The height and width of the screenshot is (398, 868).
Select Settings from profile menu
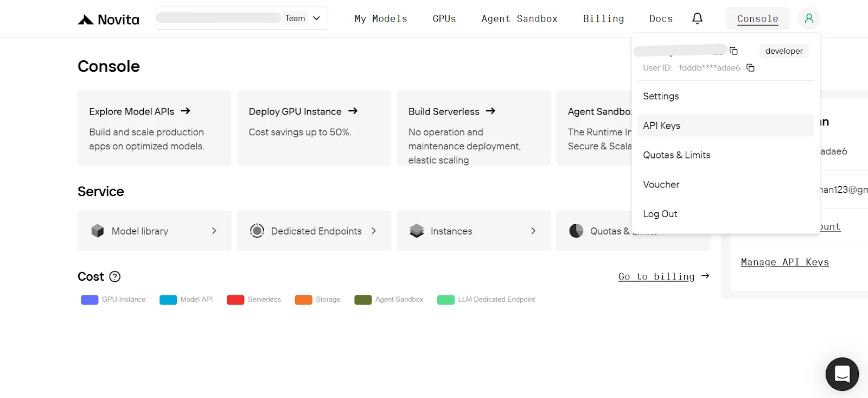[x=726, y=96]
